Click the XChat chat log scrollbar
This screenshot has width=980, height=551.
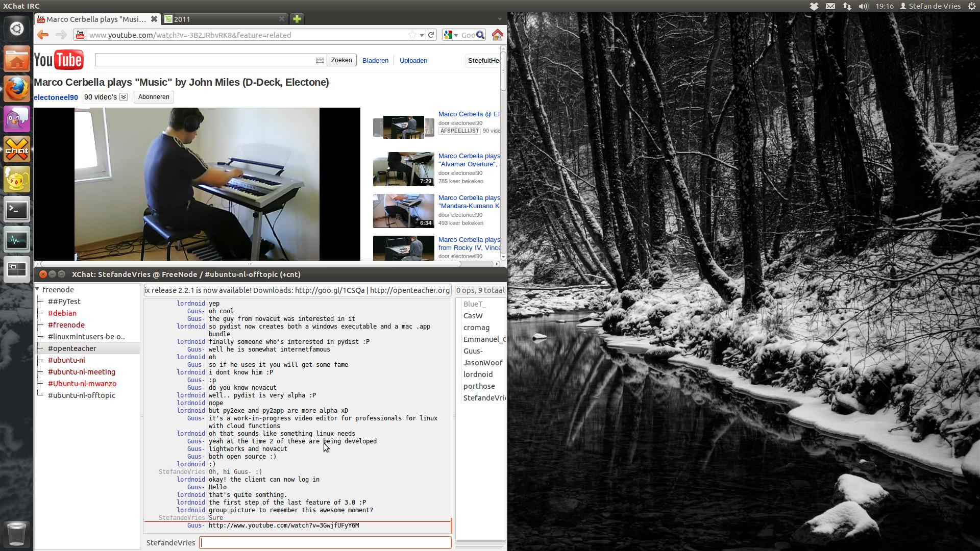(x=451, y=525)
